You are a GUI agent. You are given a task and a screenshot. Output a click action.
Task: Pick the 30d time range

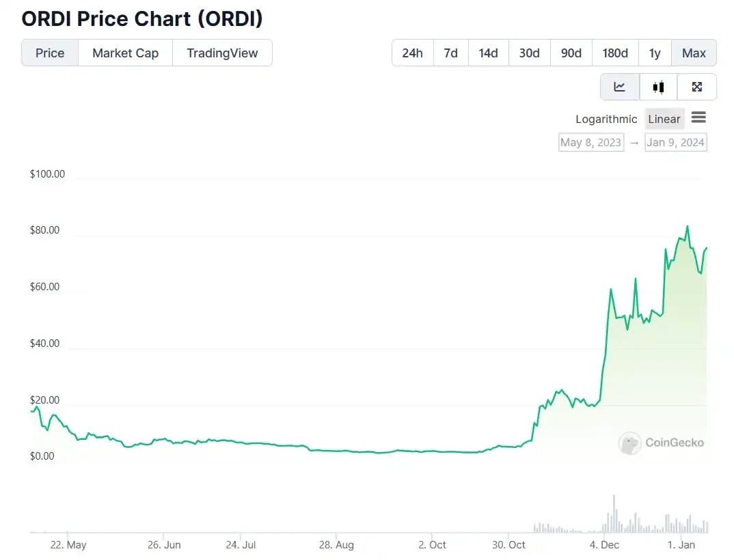coord(529,53)
